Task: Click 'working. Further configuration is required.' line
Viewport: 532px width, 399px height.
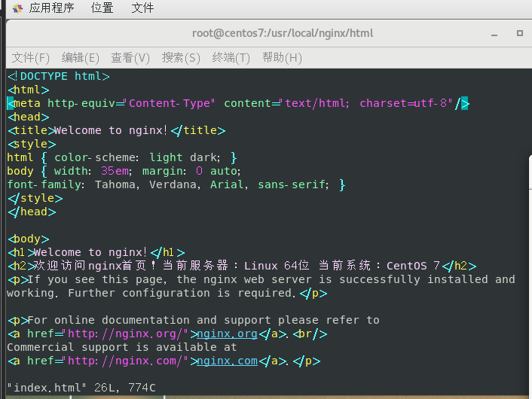Action: pyautogui.click(x=167, y=294)
